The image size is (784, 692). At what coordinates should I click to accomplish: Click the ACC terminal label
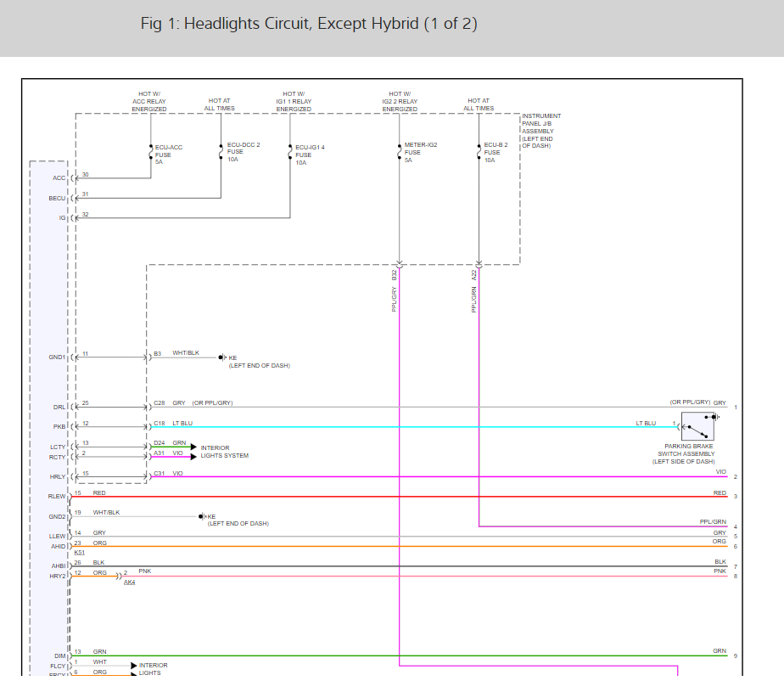(x=59, y=178)
